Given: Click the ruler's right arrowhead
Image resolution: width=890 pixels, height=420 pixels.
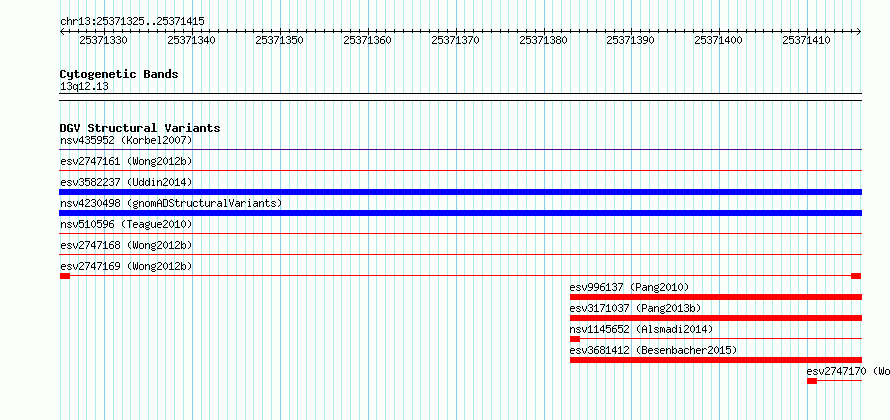Looking at the screenshot, I should [x=859, y=31].
